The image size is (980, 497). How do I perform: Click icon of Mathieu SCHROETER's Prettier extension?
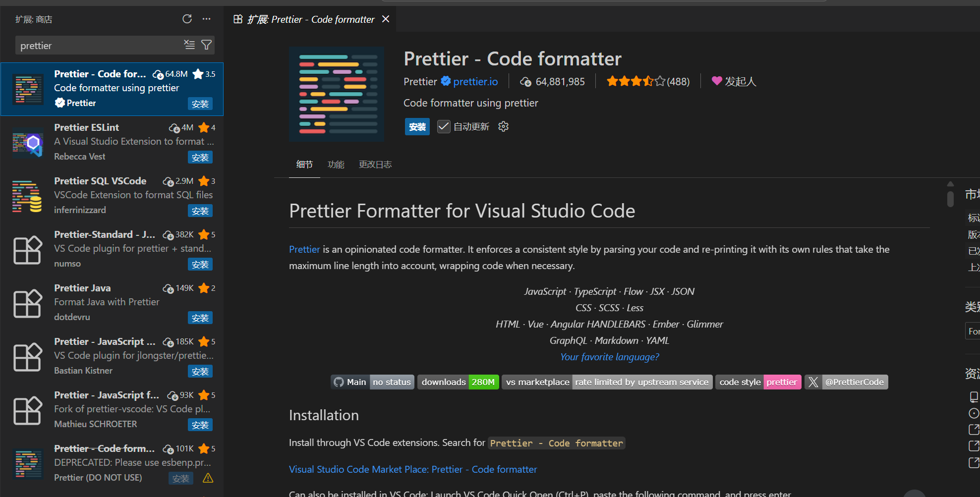click(x=28, y=410)
